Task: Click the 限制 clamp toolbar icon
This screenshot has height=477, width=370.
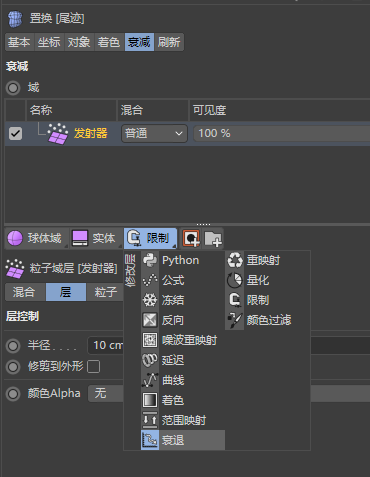Action: (134, 238)
